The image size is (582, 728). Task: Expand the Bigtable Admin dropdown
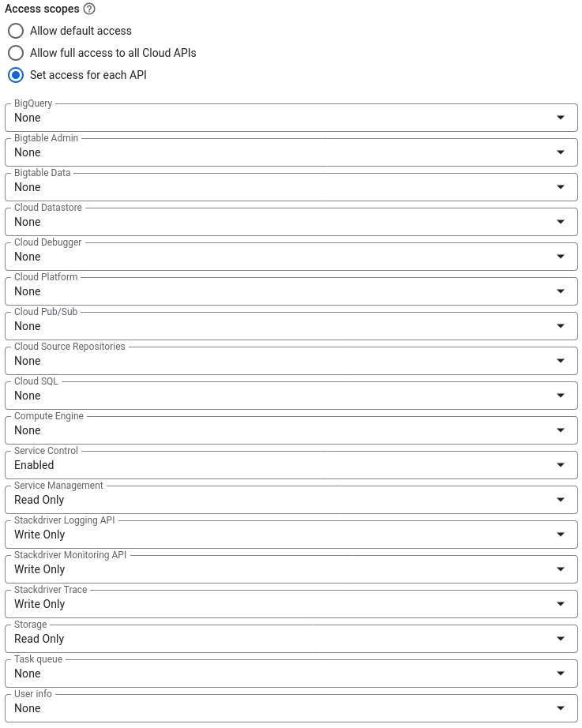[x=291, y=152]
